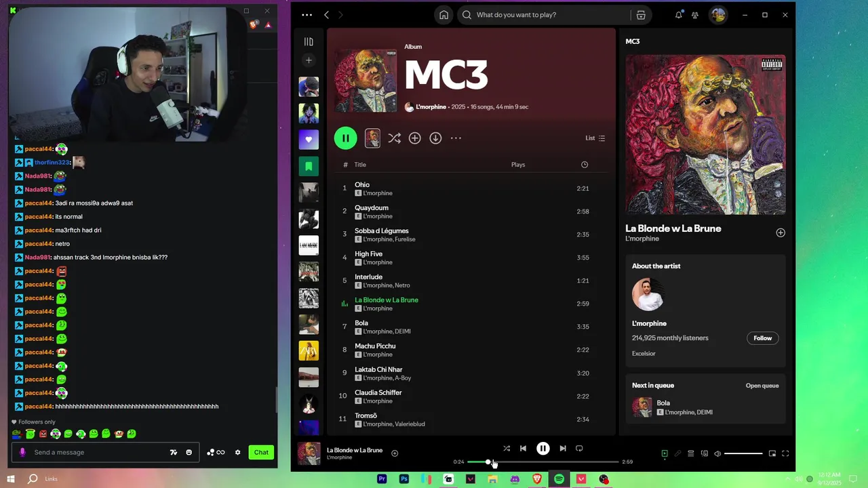Open Liked Songs heart tile in sidebar
The width and height of the screenshot is (868, 488).
click(309, 140)
